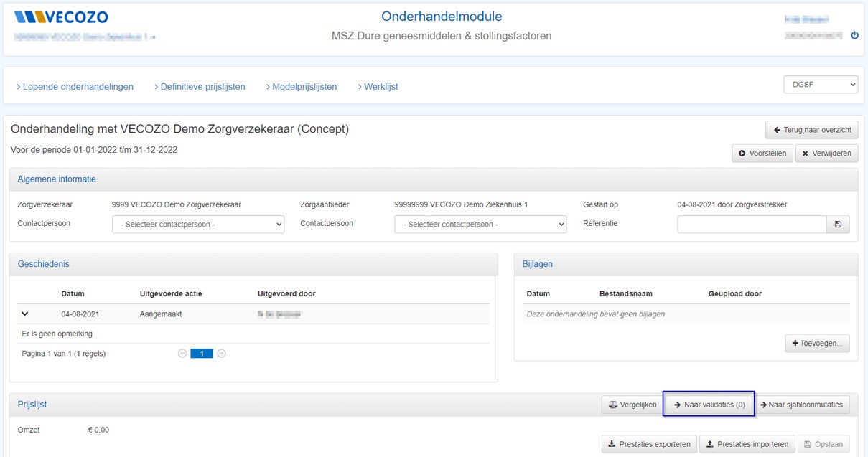The height and width of the screenshot is (457, 868).
Task: Open Modelprijslijsten menu
Action: pos(302,87)
